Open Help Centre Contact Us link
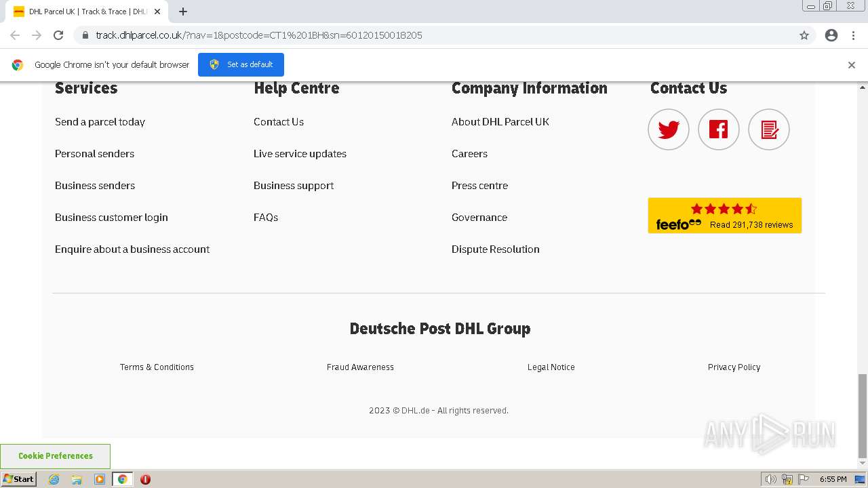The image size is (868, 488). coord(279,122)
